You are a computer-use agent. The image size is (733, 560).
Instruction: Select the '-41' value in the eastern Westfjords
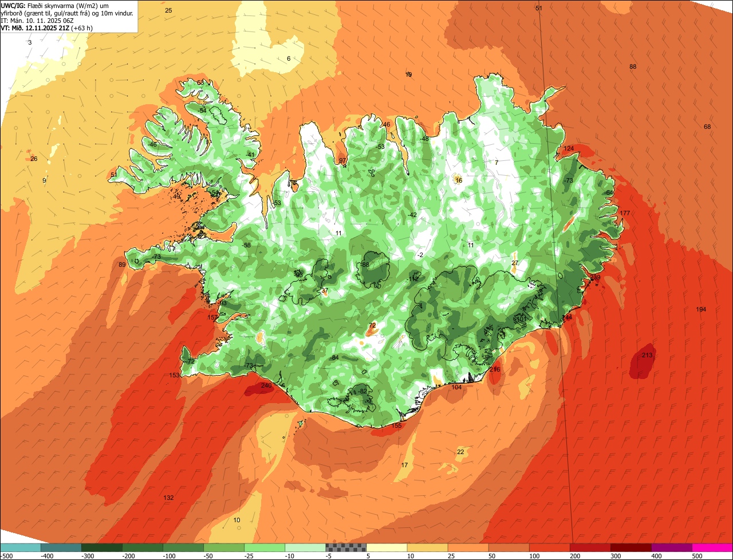coord(250,155)
